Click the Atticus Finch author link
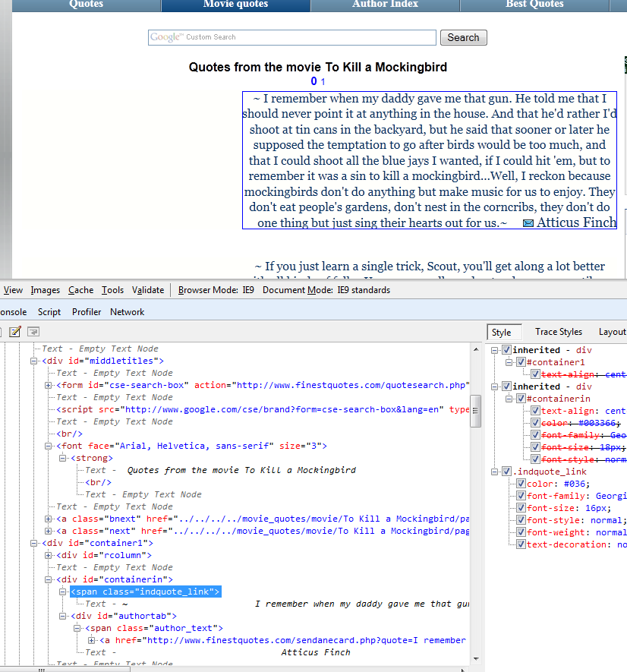The width and height of the screenshot is (627, 672). pyautogui.click(x=576, y=222)
